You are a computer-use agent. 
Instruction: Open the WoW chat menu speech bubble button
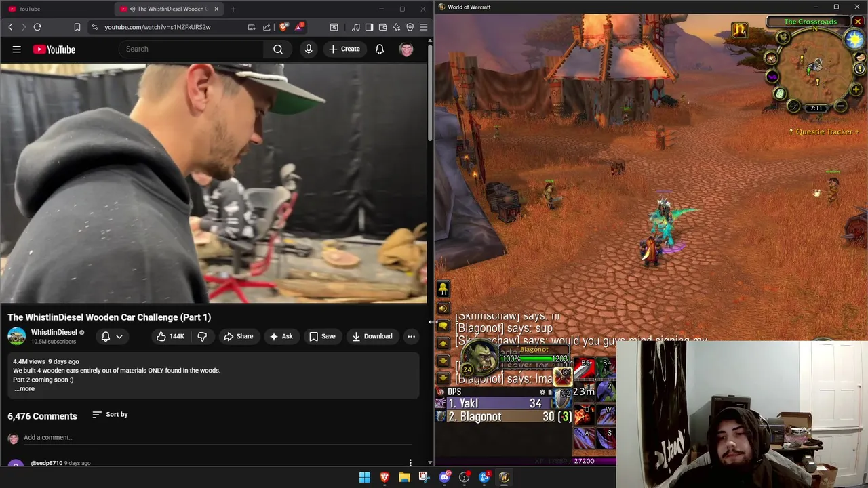click(443, 326)
